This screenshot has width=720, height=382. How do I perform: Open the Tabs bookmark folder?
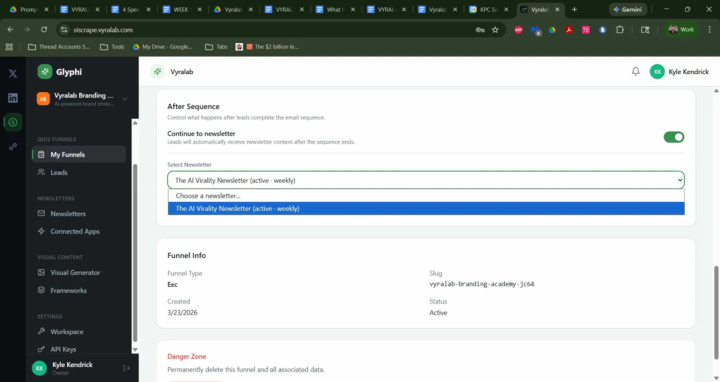point(216,47)
